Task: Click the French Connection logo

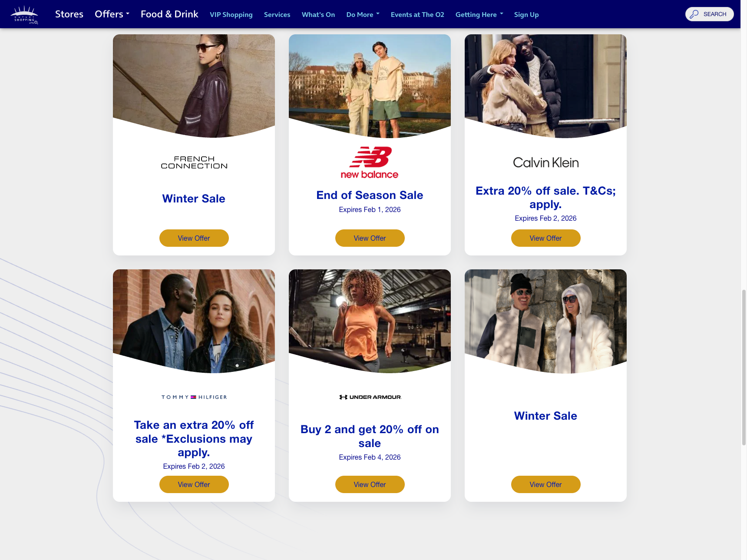Action: pos(194,162)
